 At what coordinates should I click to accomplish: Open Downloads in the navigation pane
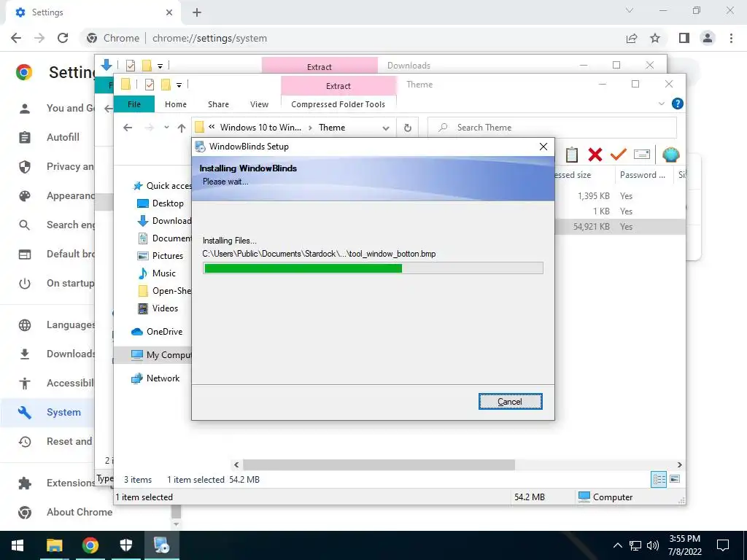164,221
